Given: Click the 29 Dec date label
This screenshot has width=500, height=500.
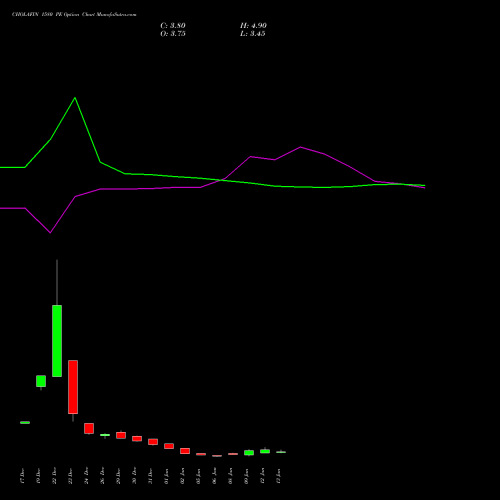Looking at the screenshot, I should pos(118,476).
